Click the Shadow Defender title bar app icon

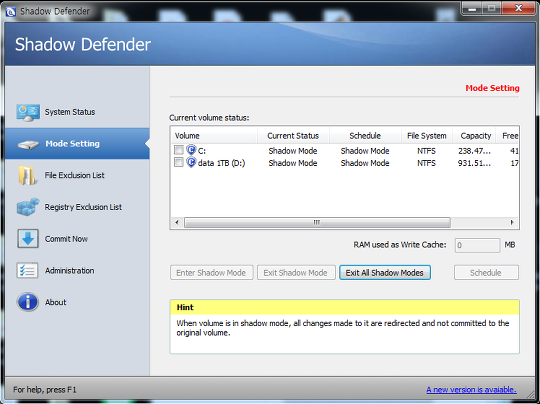coord(10,12)
